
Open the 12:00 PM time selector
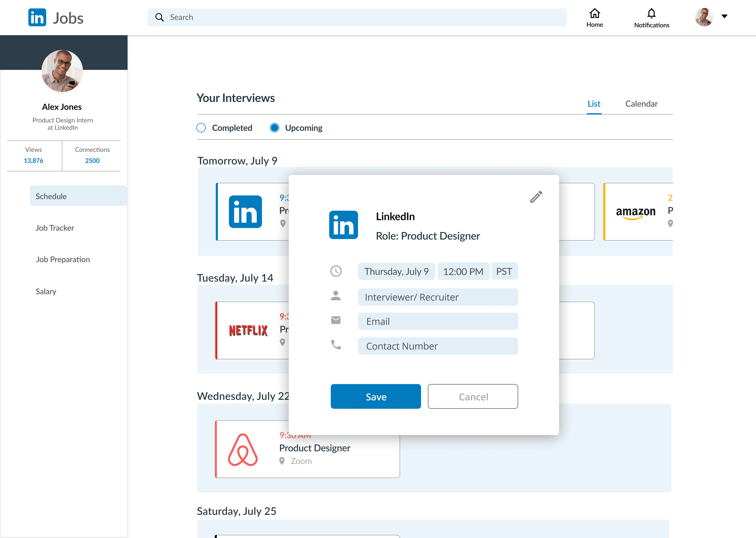[x=463, y=272]
